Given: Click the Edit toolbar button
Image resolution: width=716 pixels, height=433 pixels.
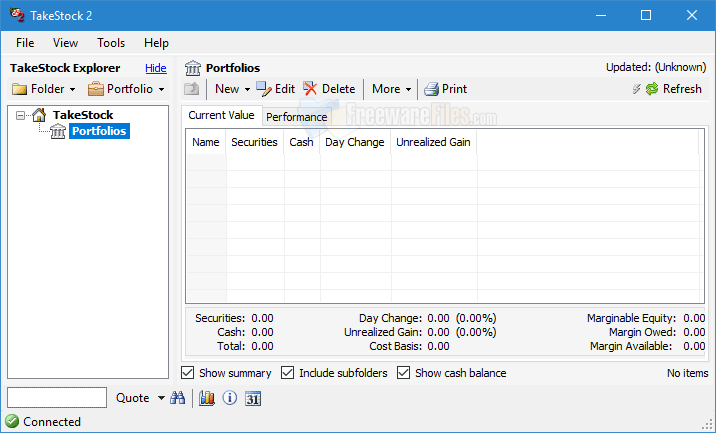Looking at the screenshot, I should 275,89.
